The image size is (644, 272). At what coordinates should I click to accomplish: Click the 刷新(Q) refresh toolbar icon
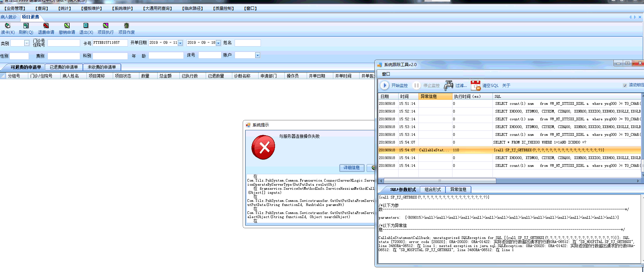click(x=26, y=26)
